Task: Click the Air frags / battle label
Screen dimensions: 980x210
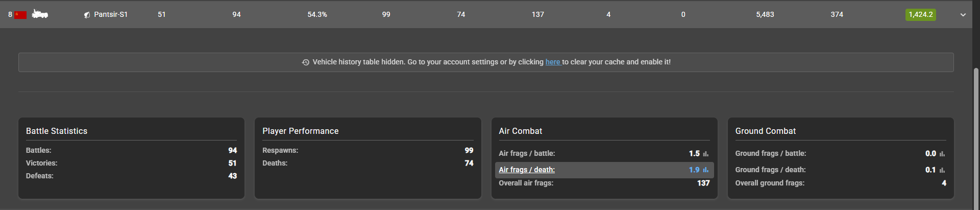Action: tap(527, 153)
